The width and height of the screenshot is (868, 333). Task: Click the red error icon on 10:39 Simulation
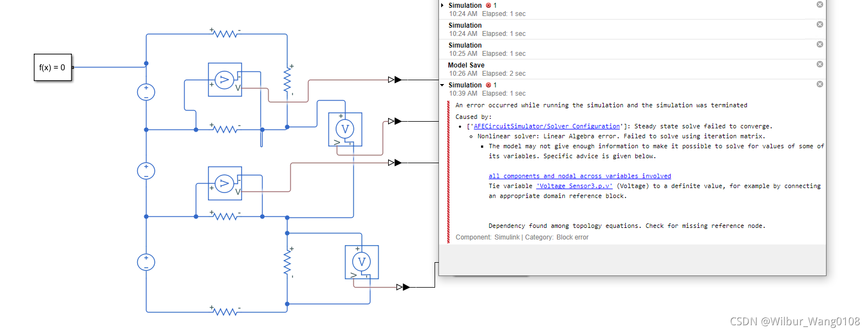(488, 85)
